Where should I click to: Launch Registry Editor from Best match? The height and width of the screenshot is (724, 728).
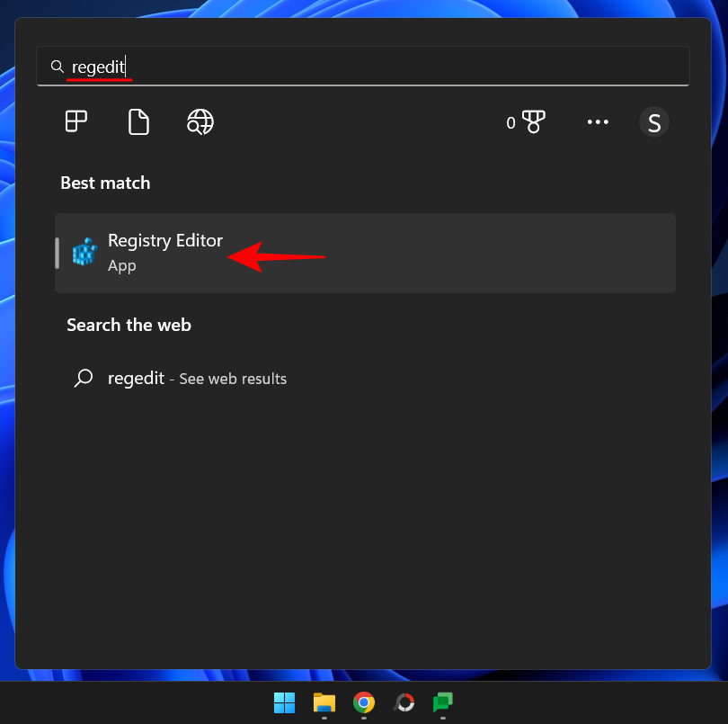click(x=164, y=240)
